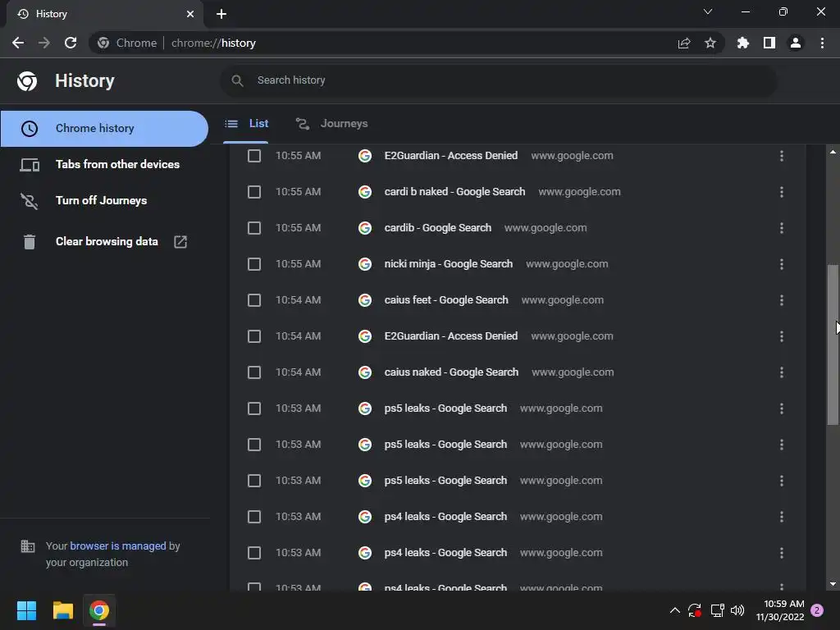This screenshot has width=840, height=630.
Task: Click the scrollbar up arrow
Action: [833, 152]
